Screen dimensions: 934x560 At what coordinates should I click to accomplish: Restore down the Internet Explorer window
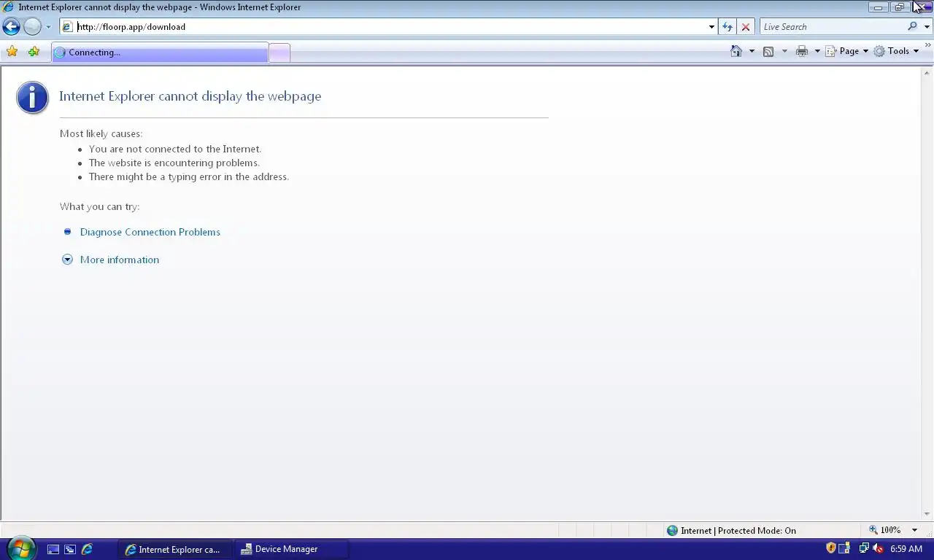click(899, 7)
